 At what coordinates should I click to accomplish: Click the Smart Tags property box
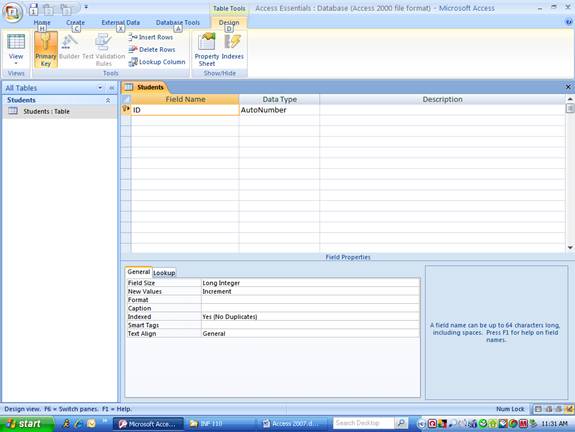[310, 325]
